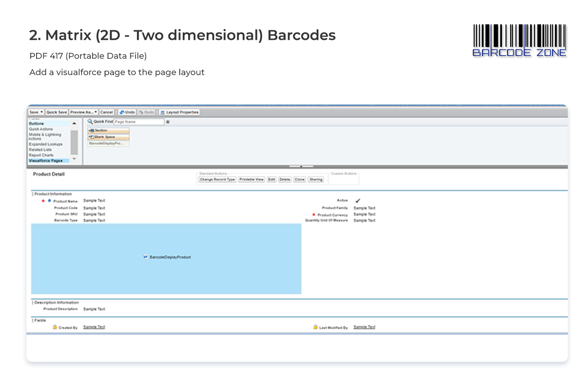The image size is (588, 392).
Task: Select the Section palette item icon
Action: pyautogui.click(x=92, y=131)
